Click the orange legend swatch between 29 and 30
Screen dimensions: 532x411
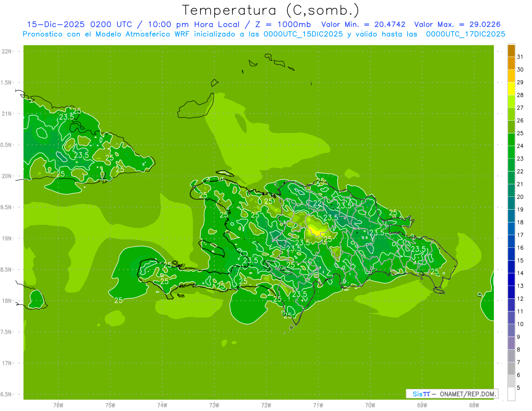point(511,76)
